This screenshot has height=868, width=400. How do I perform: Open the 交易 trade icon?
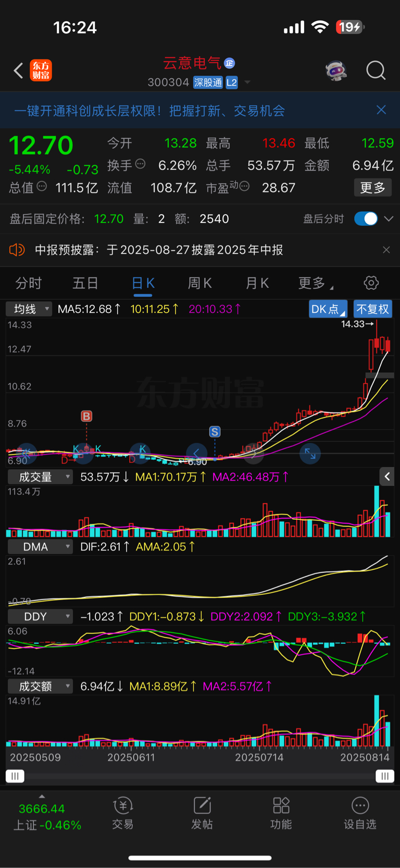click(123, 812)
